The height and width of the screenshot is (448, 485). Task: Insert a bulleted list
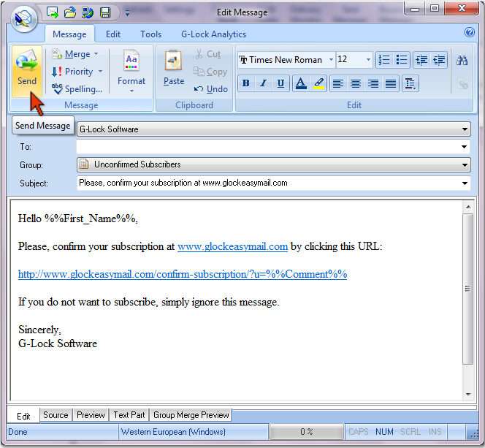(x=402, y=60)
